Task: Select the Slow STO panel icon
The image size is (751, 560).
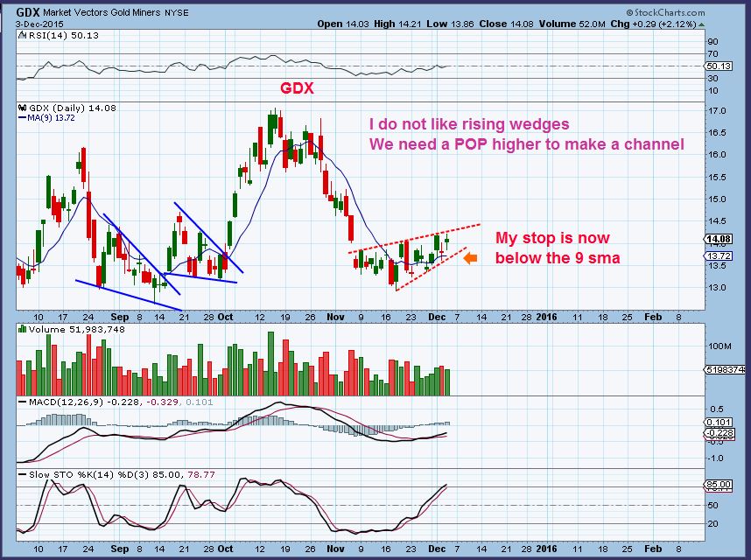Action: tap(23, 473)
